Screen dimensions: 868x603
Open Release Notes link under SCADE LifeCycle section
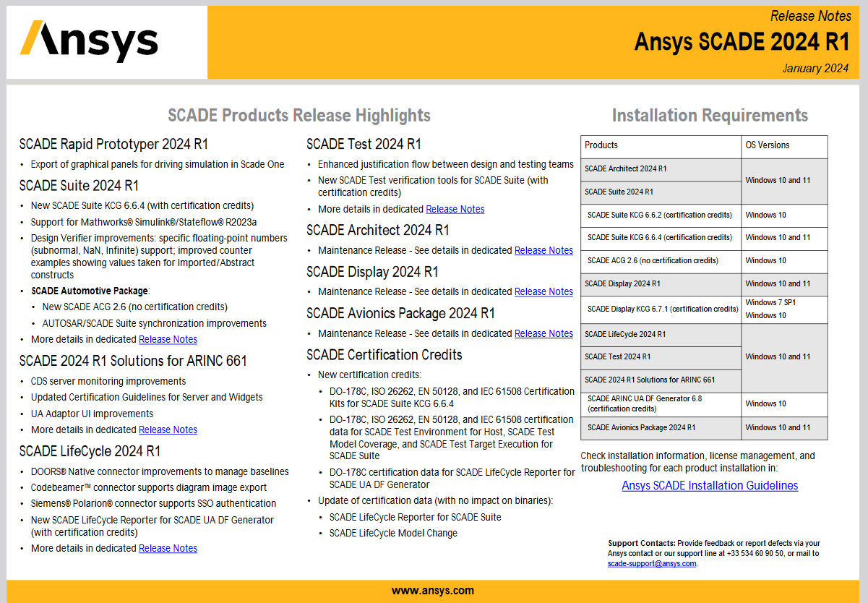[168, 548]
